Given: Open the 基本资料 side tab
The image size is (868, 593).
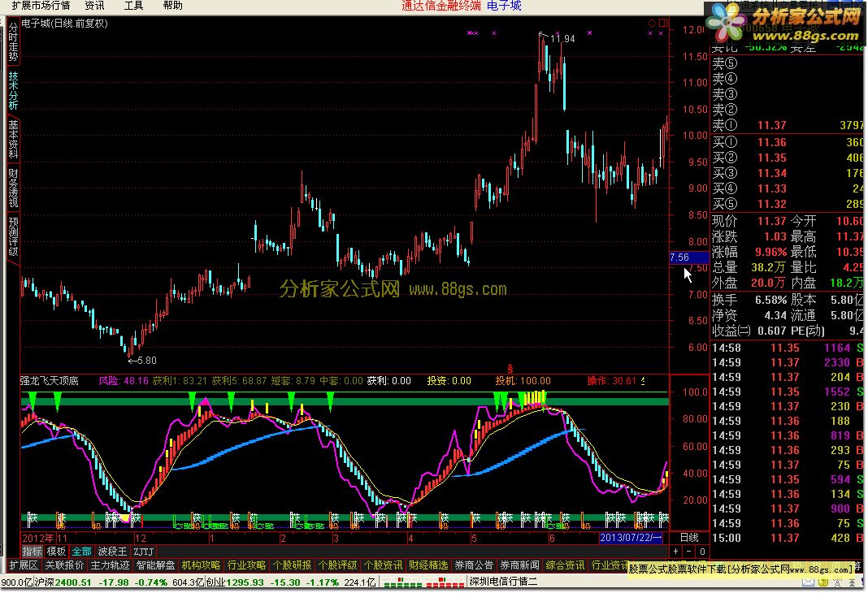Looking at the screenshot, I should [x=13, y=140].
